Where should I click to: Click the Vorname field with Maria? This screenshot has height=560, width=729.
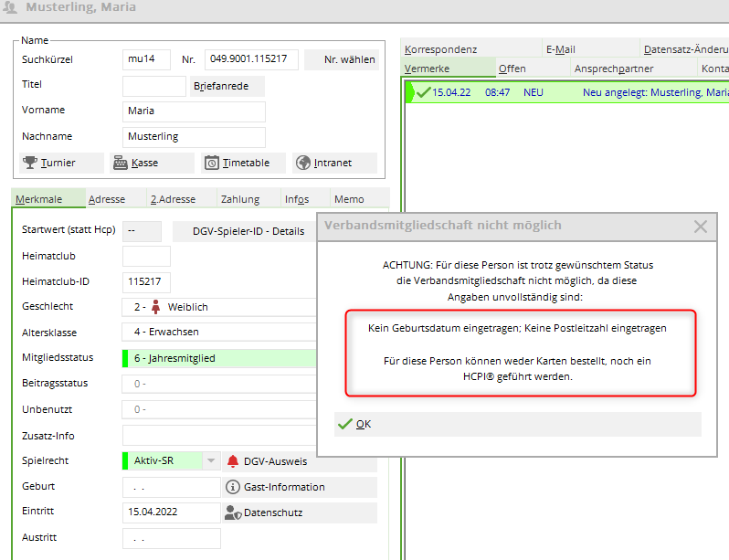[x=194, y=111]
